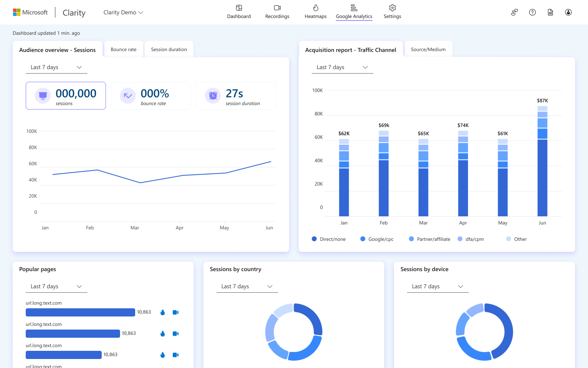Select the 27s session duration card

(236, 95)
